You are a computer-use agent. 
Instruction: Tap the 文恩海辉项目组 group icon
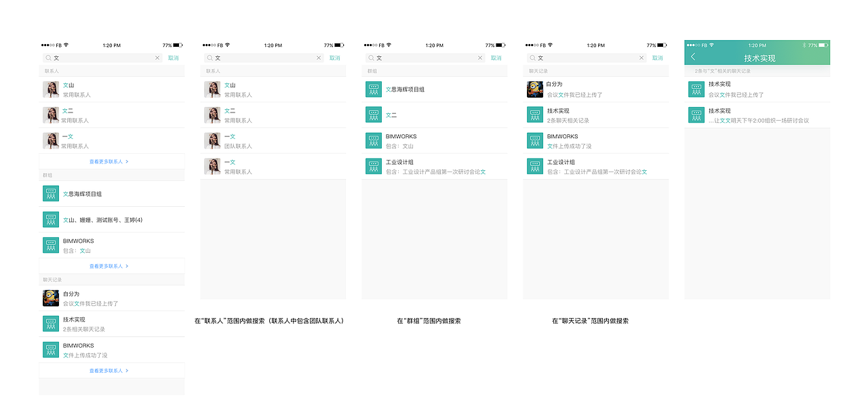pos(50,193)
